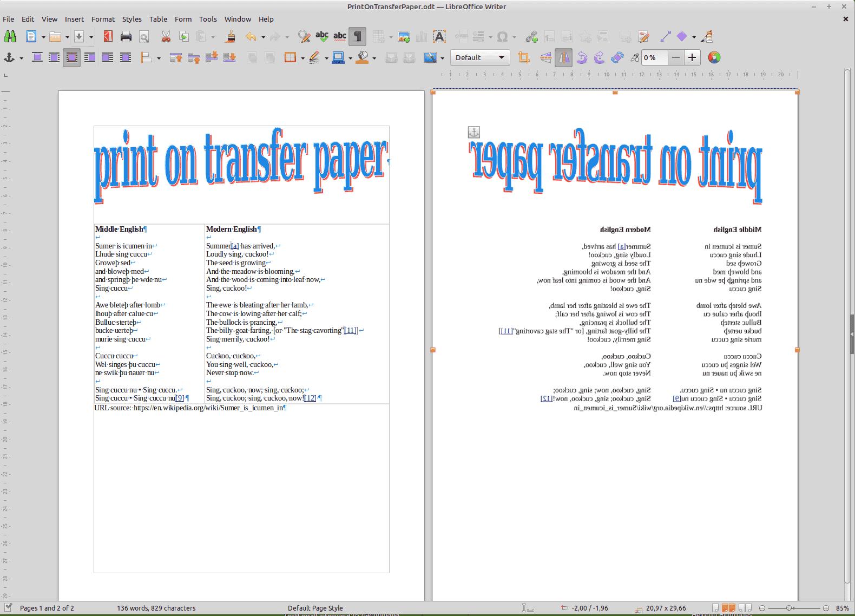Rotate the image 90° left

(582, 57)
